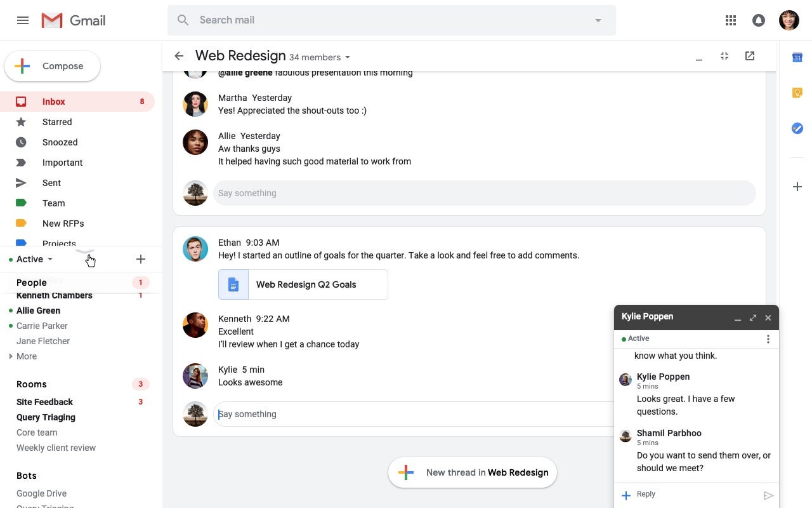Viewport: 812px width, 508px height.
Task: Start a new thread in Web Redesign
Action: pos(472,472)
